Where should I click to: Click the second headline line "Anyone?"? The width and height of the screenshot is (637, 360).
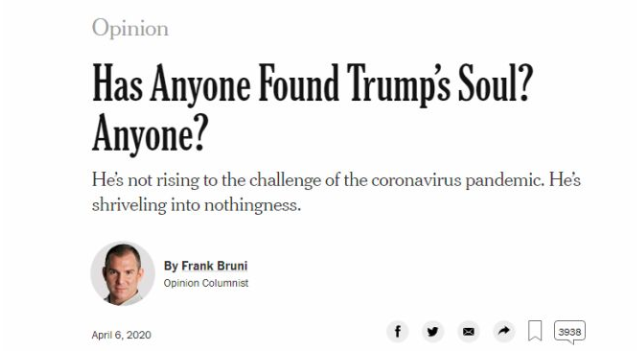click(x=150, y=134)
